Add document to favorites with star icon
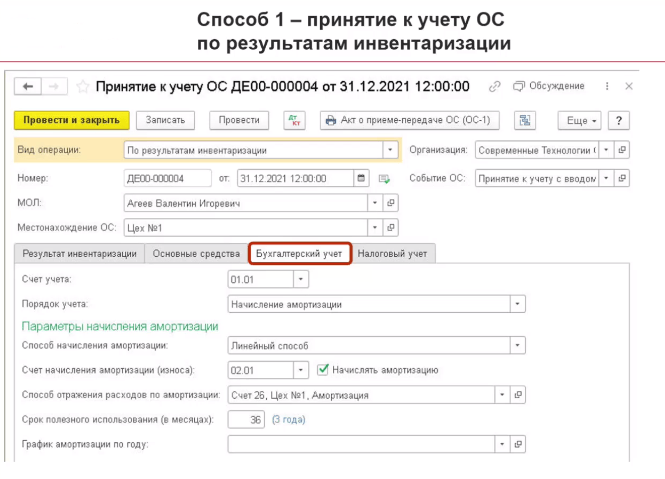The image size is (665, 479). tap(83, 87)
